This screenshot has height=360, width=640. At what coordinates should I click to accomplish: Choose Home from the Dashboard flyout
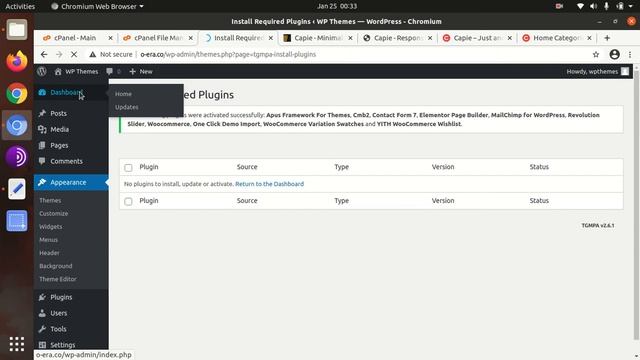(123, 94)
